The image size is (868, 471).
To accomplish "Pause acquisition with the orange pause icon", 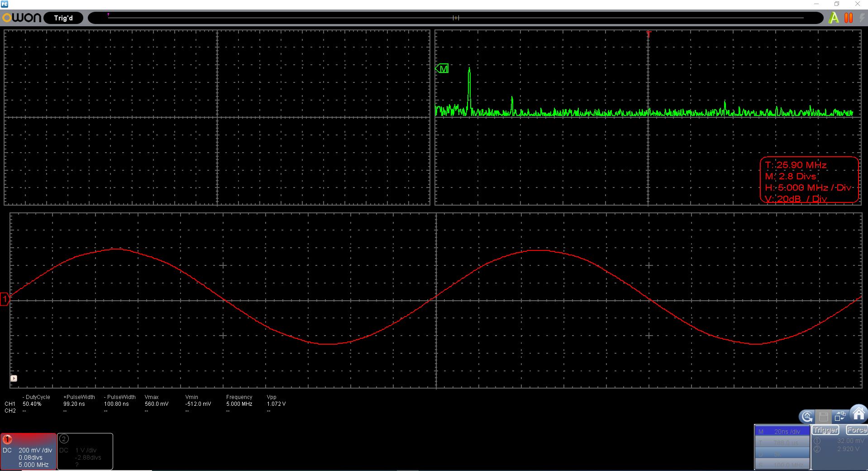I will (x=849, y=18).
